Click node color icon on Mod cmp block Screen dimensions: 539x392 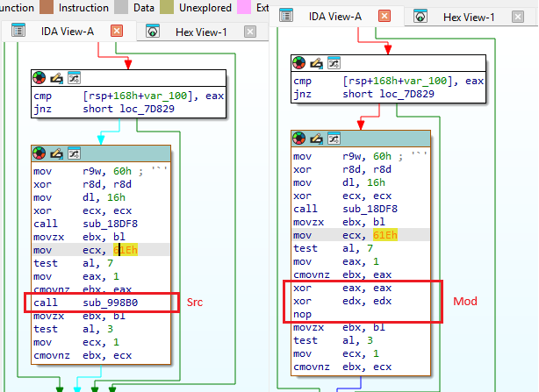[300, 63]
